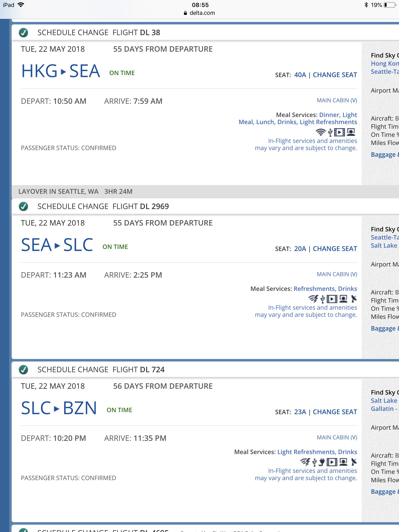The width and height of the screenshot is (399, 532).
Task: Open the Refreshments, Drinks meal services link
Action: (x=325, y=289)
